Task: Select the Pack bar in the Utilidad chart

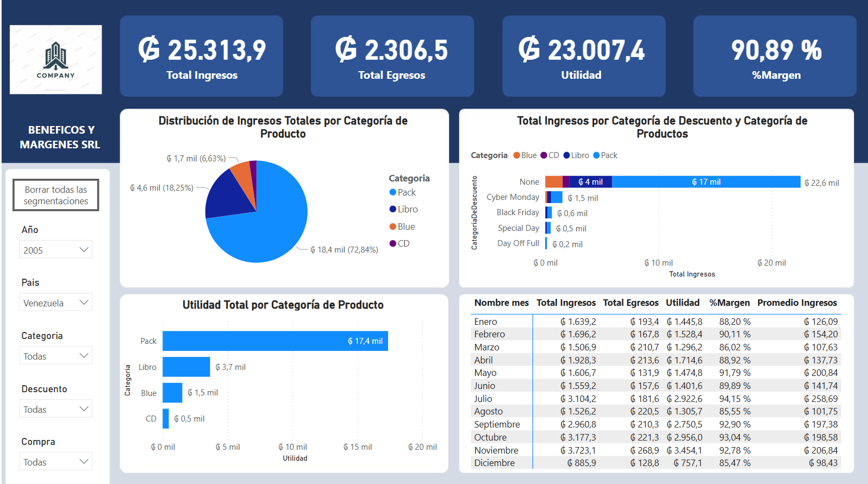Action: click(x=274, y=341)
